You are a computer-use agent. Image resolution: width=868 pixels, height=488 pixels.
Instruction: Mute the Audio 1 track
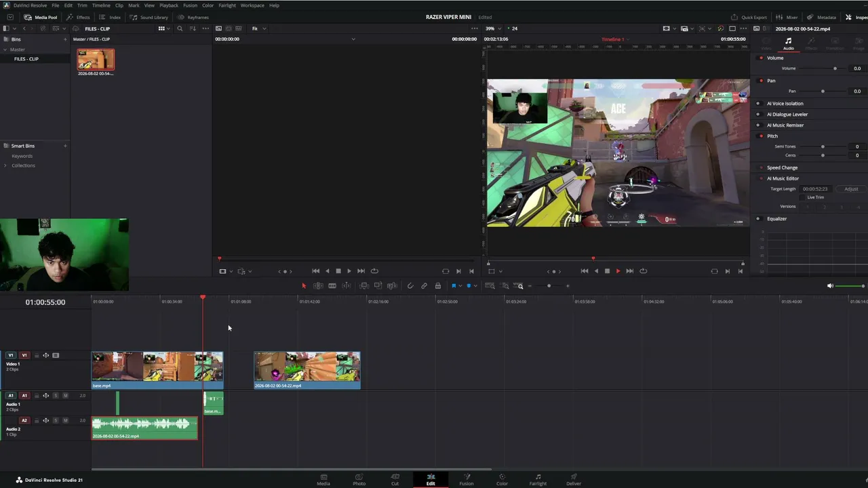pos(65,396)
